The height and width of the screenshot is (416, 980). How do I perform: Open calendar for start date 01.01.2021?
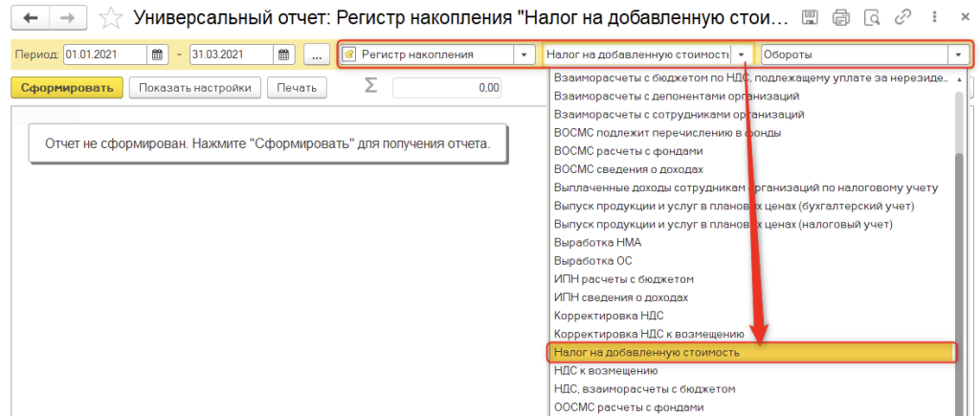[x=159, y=55]
